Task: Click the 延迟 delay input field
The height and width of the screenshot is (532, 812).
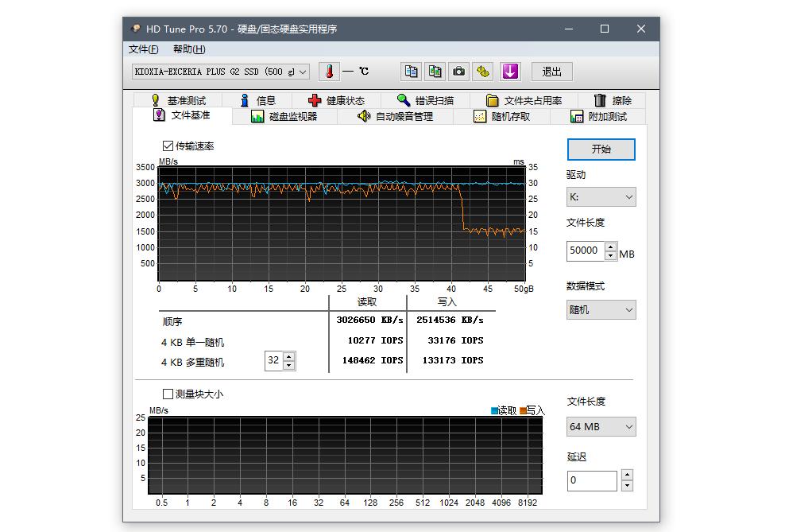Action: point(591,480)
